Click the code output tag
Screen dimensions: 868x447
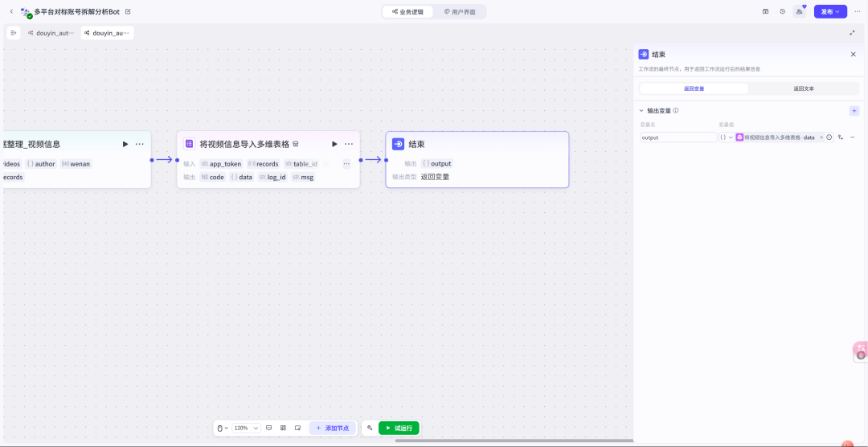tap(212, 177)
